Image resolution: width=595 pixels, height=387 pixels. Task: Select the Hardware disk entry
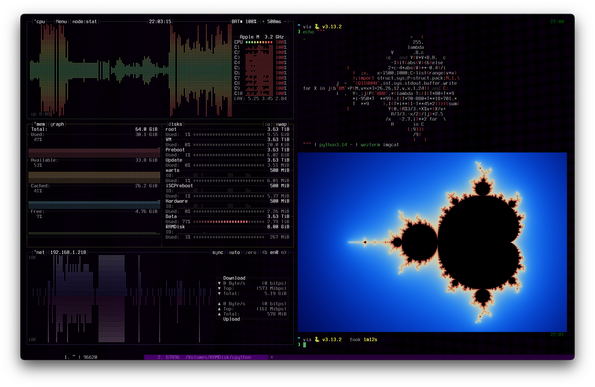[x=176, y=201]
